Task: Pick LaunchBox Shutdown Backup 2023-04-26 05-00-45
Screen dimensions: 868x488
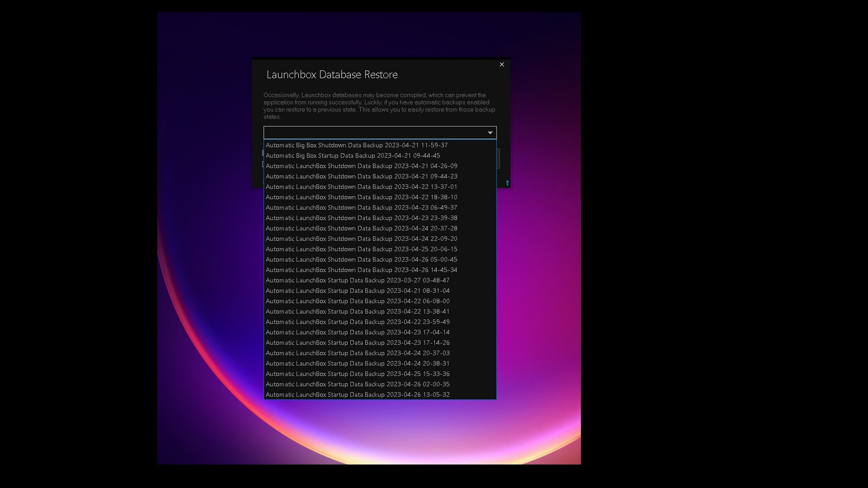Action: click(380, 259)
